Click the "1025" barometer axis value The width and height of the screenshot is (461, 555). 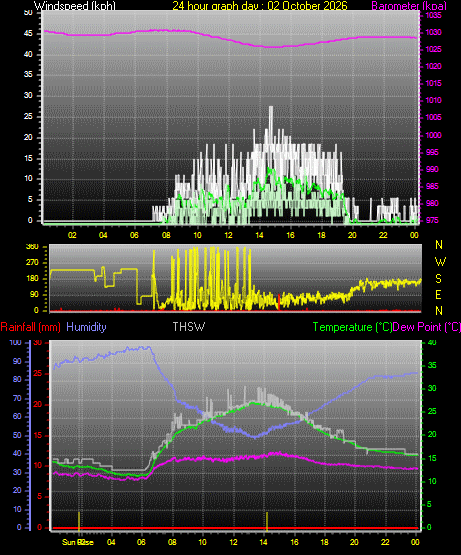tap(433, 49)
